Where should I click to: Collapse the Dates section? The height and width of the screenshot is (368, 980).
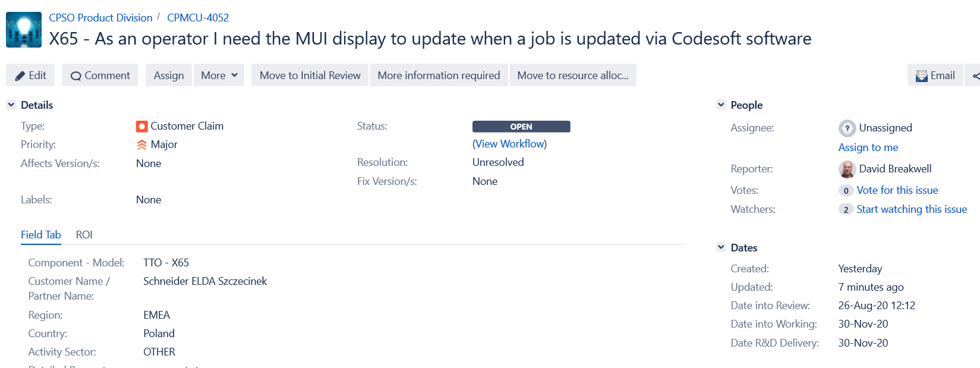[x=721, y=247]
